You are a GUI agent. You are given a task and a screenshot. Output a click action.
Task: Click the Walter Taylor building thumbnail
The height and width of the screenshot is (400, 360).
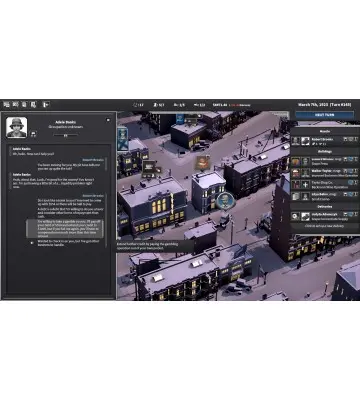[296, 173]
